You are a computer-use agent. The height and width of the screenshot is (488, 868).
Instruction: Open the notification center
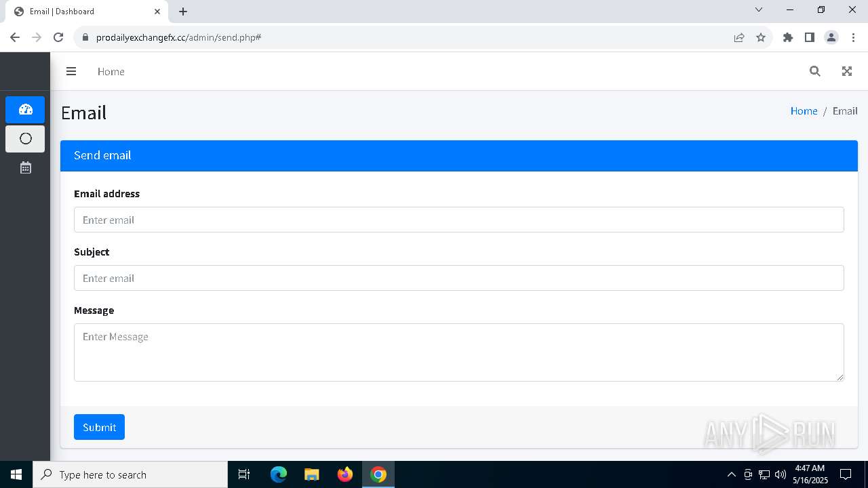pos(846,474)
